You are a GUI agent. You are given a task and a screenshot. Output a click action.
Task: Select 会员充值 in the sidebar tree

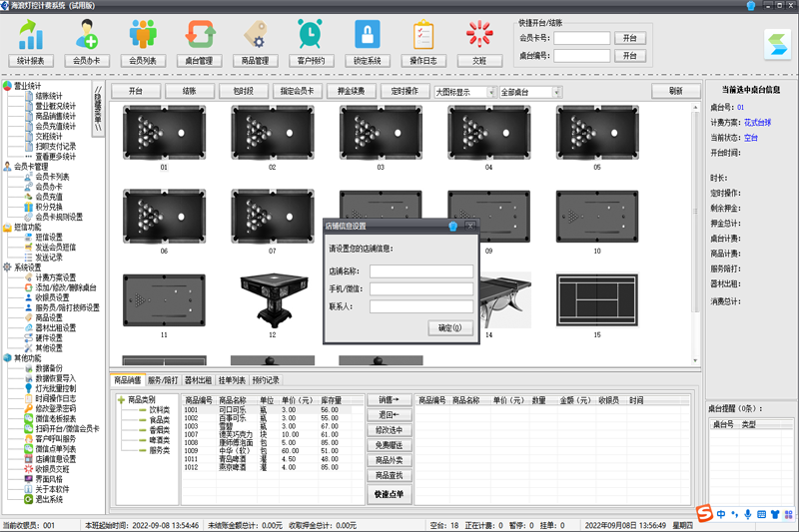49,196
